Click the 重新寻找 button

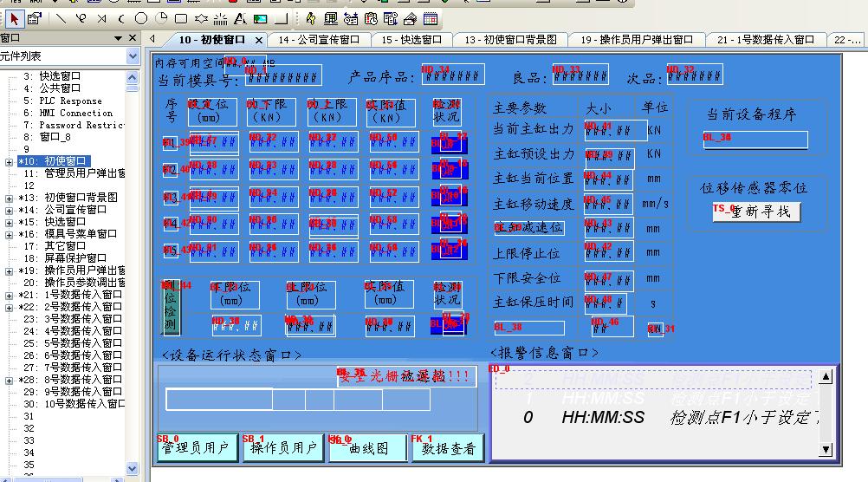coord(756,212)
